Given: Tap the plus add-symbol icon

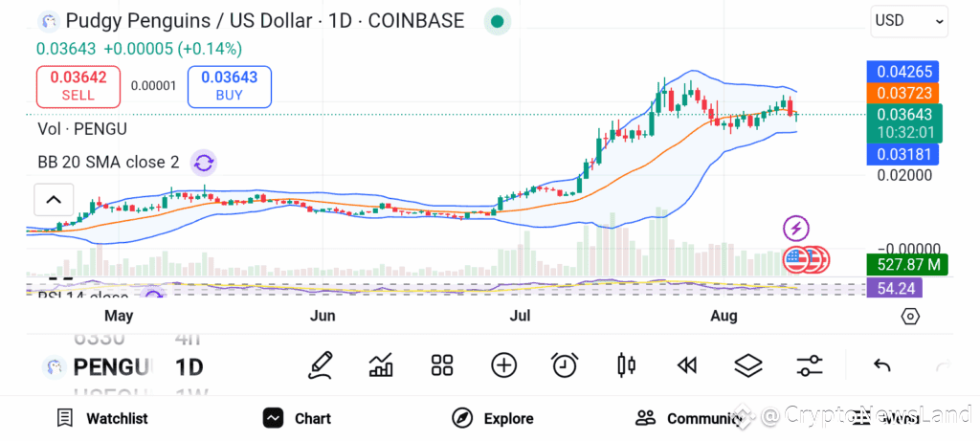Looking at the screenshot, I should [x=503, y=365].
